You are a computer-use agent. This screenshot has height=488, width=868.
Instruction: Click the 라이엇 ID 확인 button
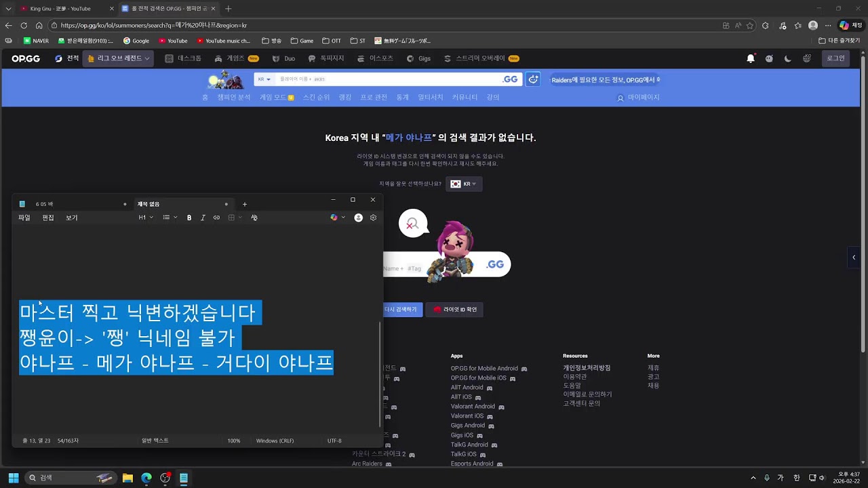click(x=455, y=310)
